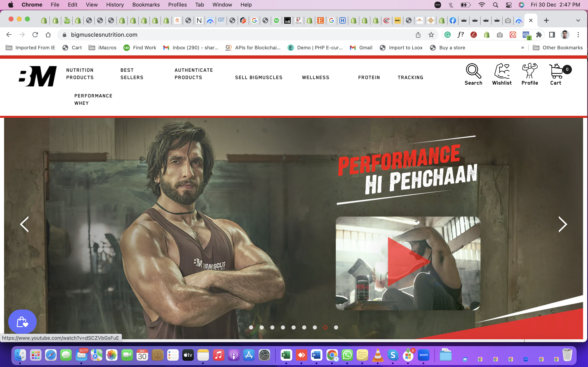The height and width of the screenshot is (367, 588).
Task: Click the BM logo
Action: (38, 76)
